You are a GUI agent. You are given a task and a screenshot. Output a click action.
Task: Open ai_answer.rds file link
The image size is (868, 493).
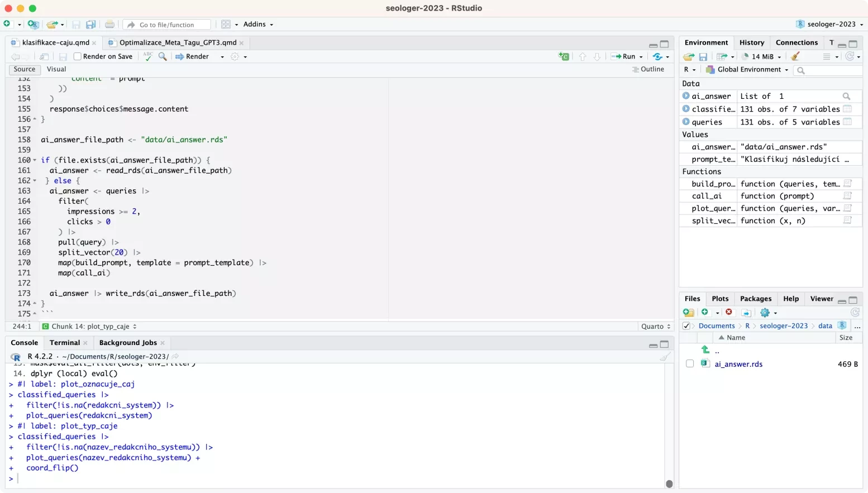click(x=738, y=364)
